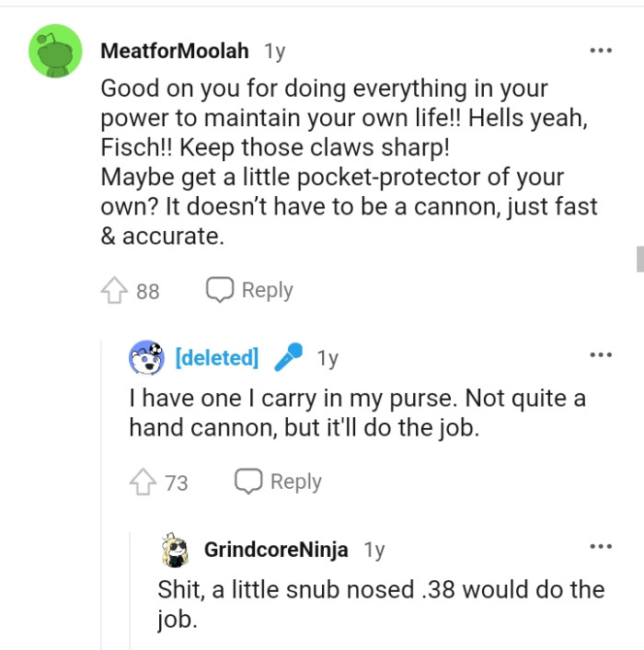Click the blue microphone OP icon
Screen dimensions: 644x650
tap(290, 357)
